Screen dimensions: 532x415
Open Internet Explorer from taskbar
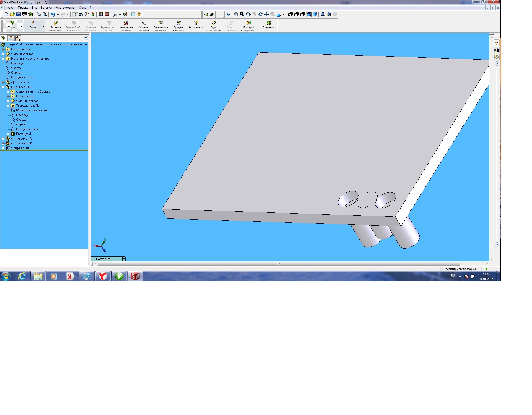(x=22, y=276)
